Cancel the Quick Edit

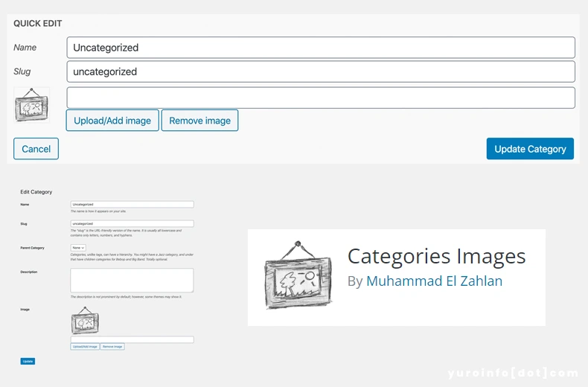[36, 149]
